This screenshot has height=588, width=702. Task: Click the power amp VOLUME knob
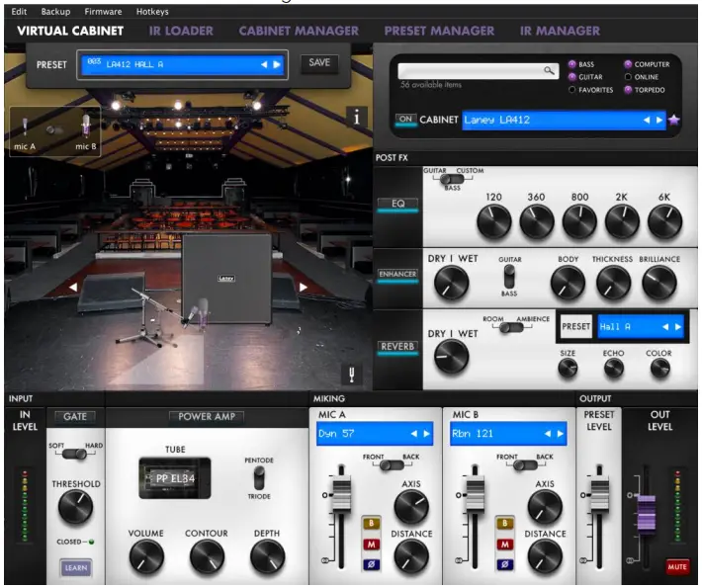pyautogui.click(x=146, y=556)
